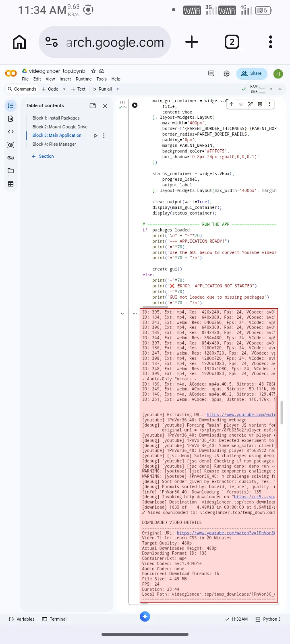Open more cell actions menu
This screenshot has height=644, width=290.
(x=269, y=104)
